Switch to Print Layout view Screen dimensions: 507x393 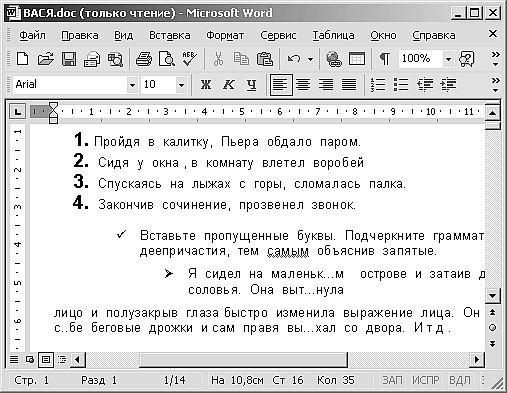(46, 360)
